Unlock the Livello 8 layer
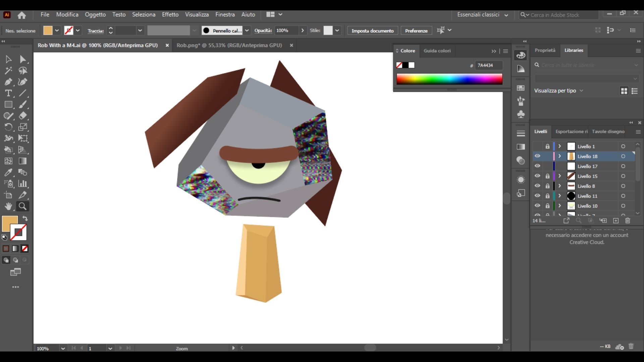The width and height of the screenshot is (644, 362). click(547, 186)
